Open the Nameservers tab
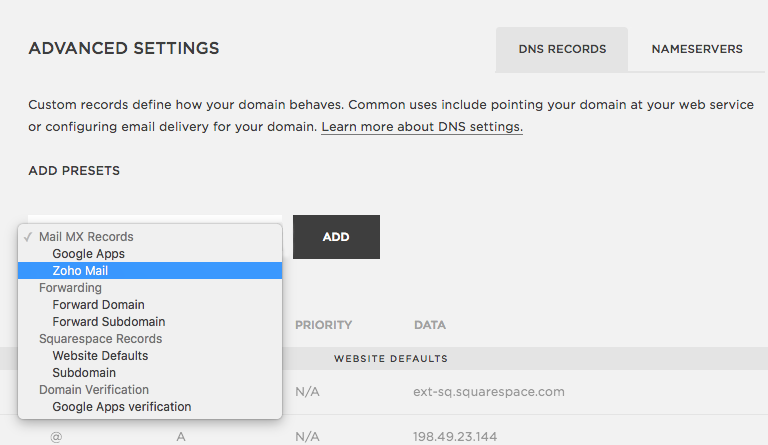This screenshot has height=445, width=768. click(697, 49)
